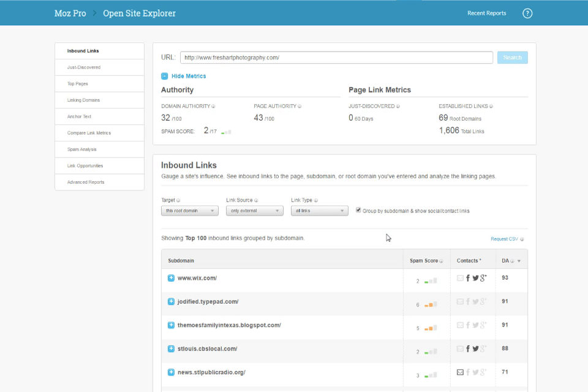
Task: Open Spam Analysis sidebar item
Action: [x=99, y=149]
